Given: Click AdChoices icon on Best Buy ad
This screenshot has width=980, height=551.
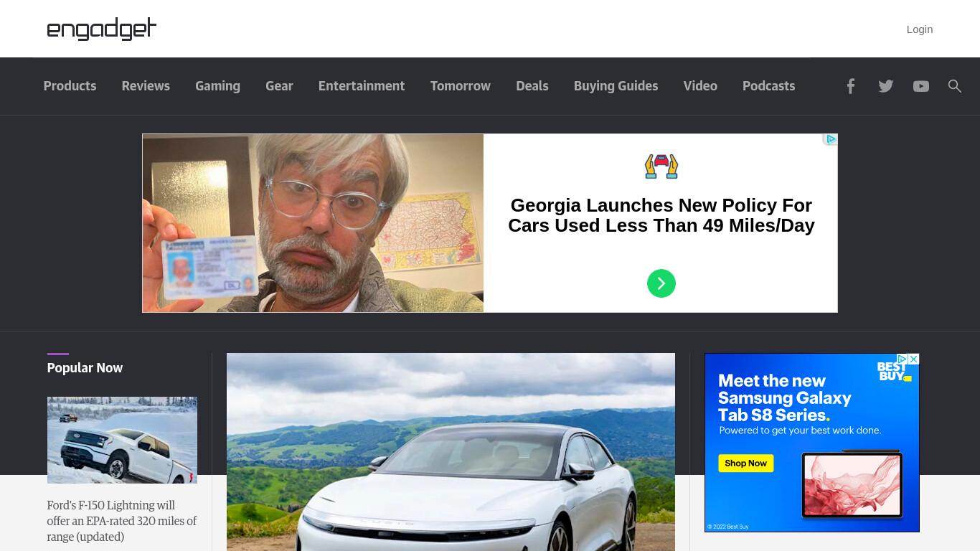Looking at the screenshot, I should click(903, 359).
